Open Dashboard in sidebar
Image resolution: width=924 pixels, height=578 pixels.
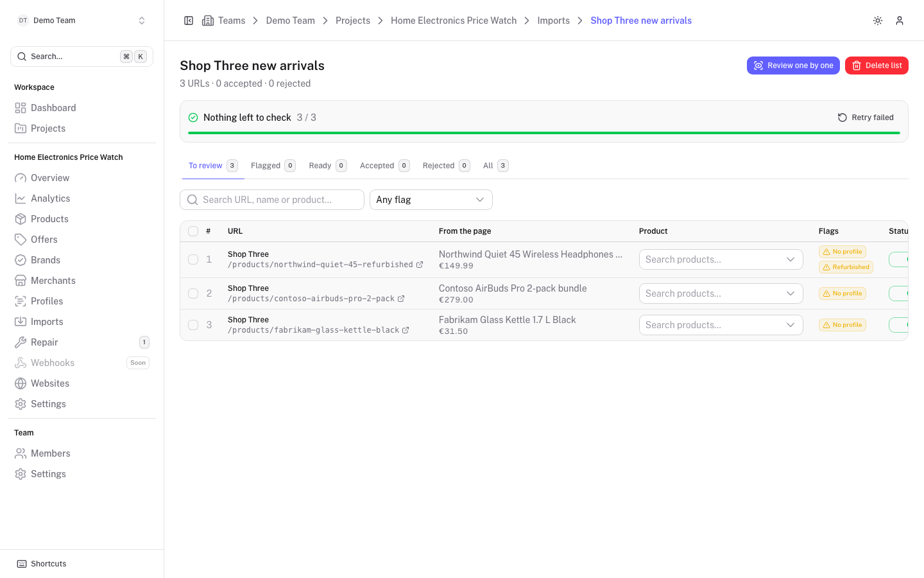(x=81, y=108)
